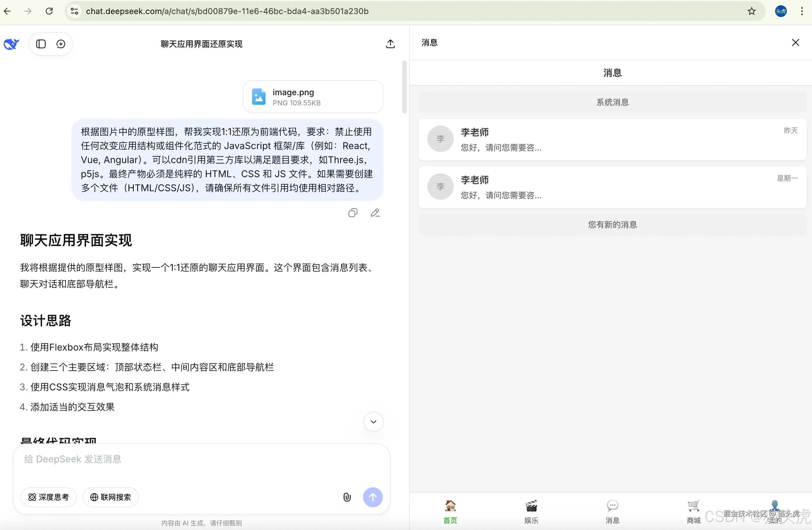
Task: Navigate back using browser back button
Action: (x=8, y=11)
